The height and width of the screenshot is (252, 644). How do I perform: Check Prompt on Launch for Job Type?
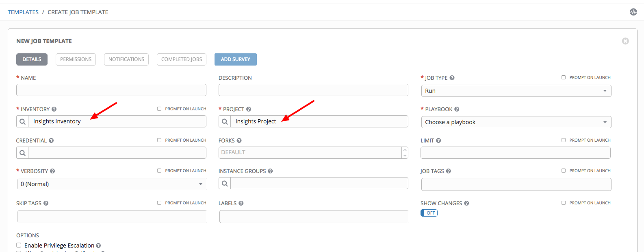click(x=564, y=77)
